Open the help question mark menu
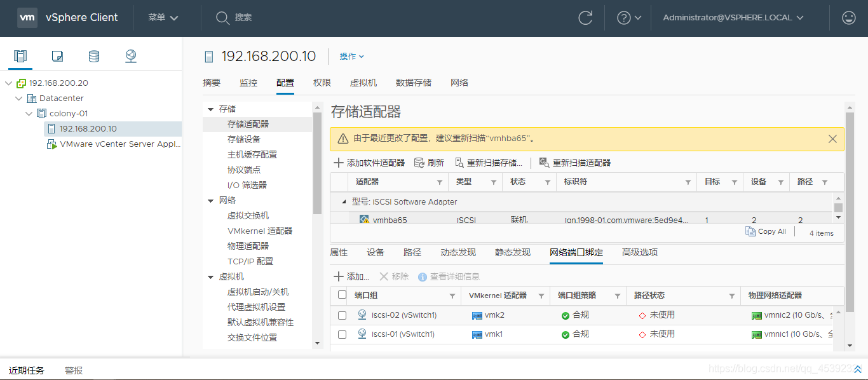Viewport: 868px width, 380px height. pos(629,18)
